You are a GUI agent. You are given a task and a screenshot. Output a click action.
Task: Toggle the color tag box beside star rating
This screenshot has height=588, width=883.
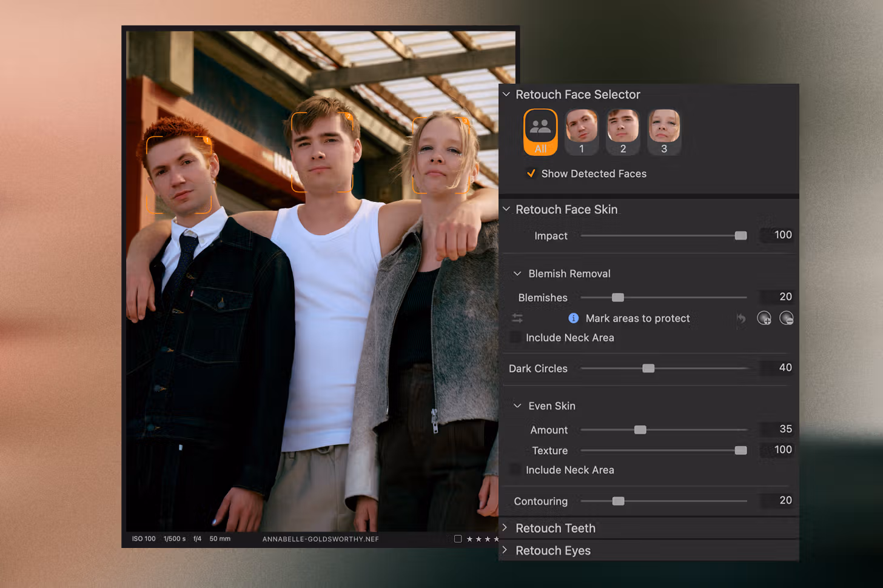click(458, 539)
